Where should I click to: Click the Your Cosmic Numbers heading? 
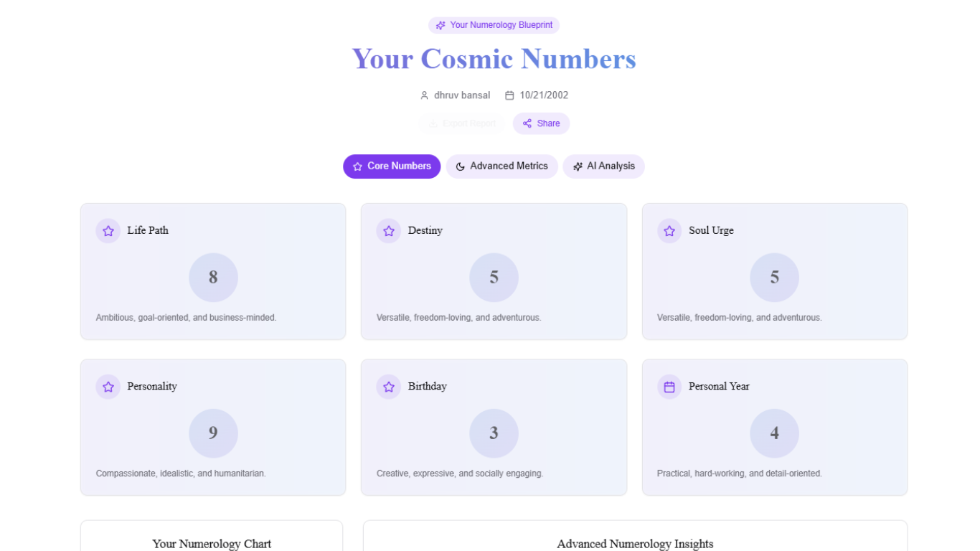pos(494,59)
